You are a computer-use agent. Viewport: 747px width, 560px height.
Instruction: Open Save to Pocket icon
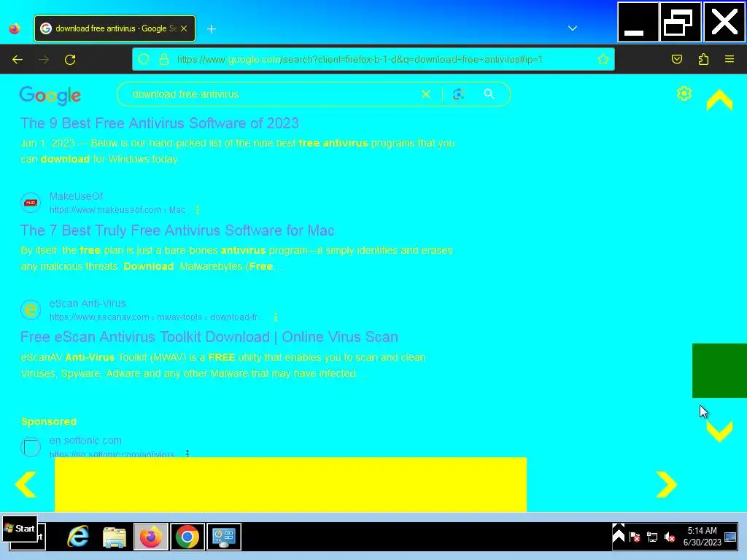click(676, 59)
